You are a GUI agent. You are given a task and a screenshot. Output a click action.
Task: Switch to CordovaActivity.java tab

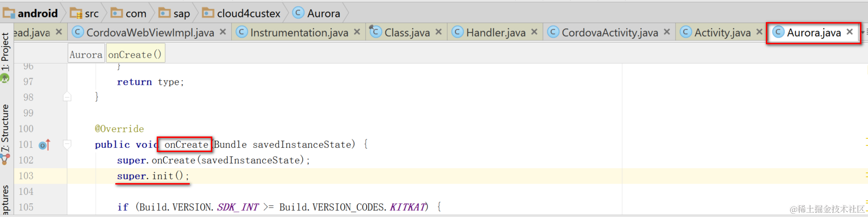coord(610,32)
